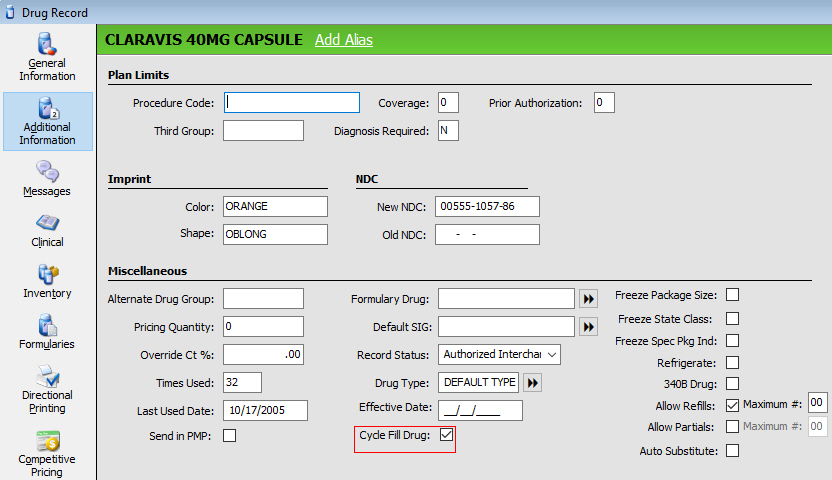Uncheck Allow Refills checkbox
Viewport: 832px width, 480px height.
pos(732,405)
